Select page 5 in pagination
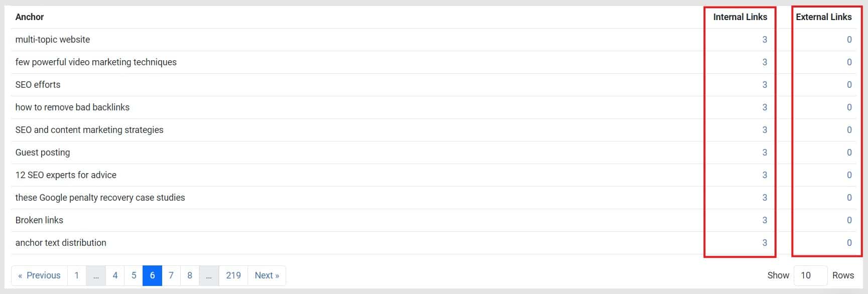 134,275
